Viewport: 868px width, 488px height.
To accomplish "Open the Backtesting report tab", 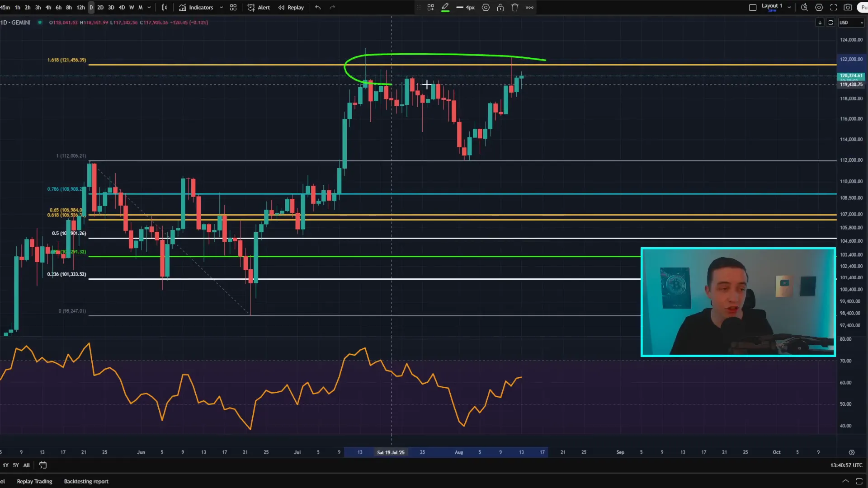I will [86, 481].
